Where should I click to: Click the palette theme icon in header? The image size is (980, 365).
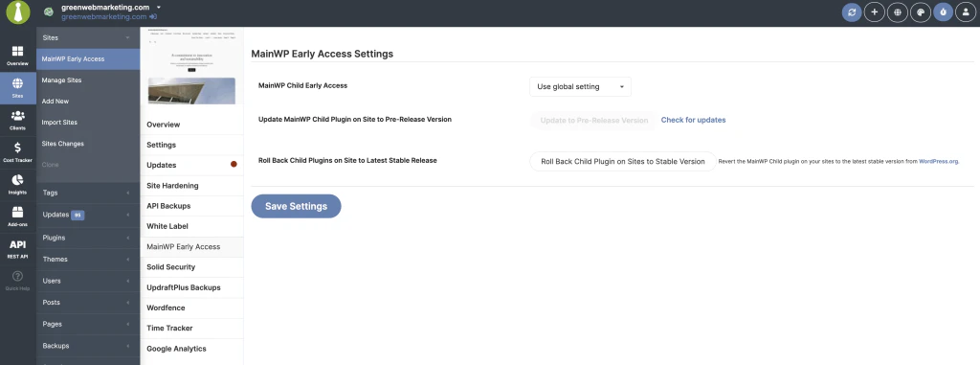click(x=920, y=11)
